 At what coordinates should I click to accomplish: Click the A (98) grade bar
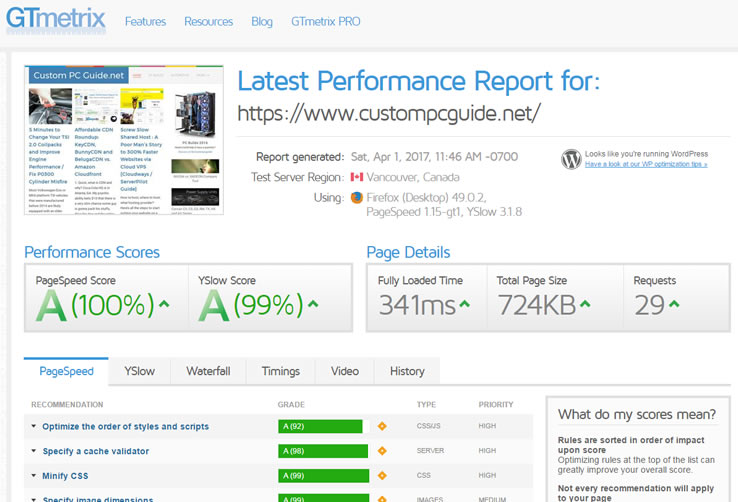pos(323,451)
